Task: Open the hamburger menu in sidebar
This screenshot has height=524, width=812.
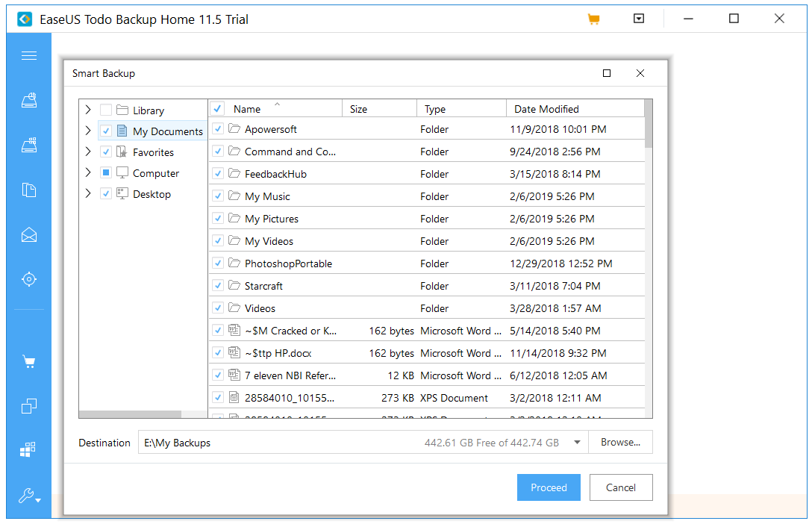Action: [x=29, y=55]
